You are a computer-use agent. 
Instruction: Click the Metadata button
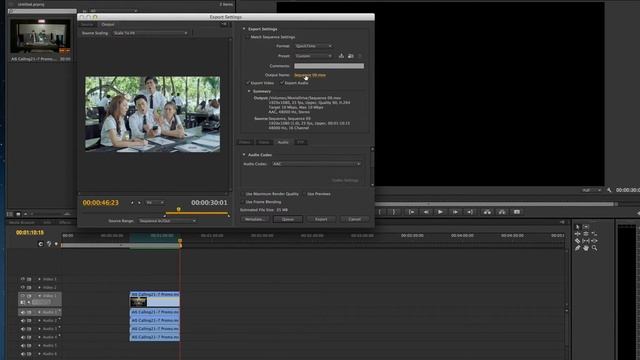[255, 219]
